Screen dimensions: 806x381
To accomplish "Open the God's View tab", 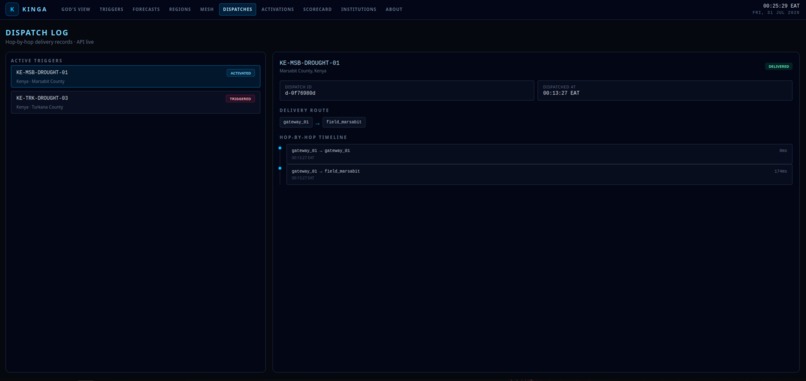I will point(76,9).
